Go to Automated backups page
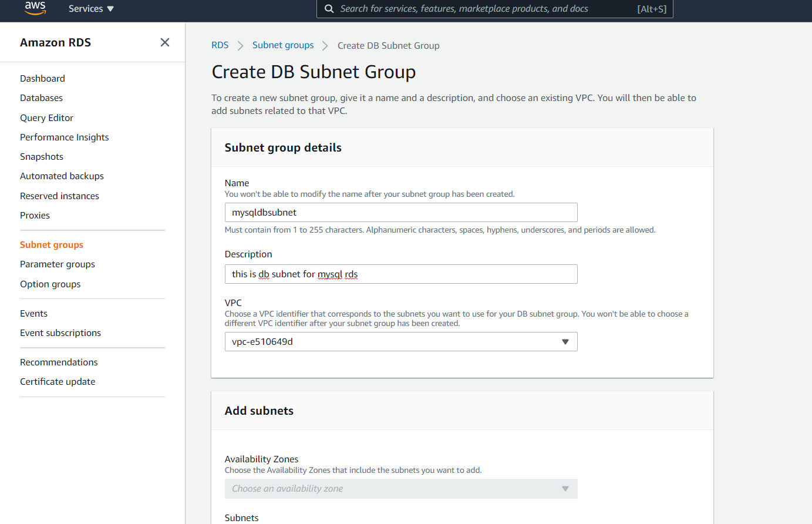 coord(62,176)
